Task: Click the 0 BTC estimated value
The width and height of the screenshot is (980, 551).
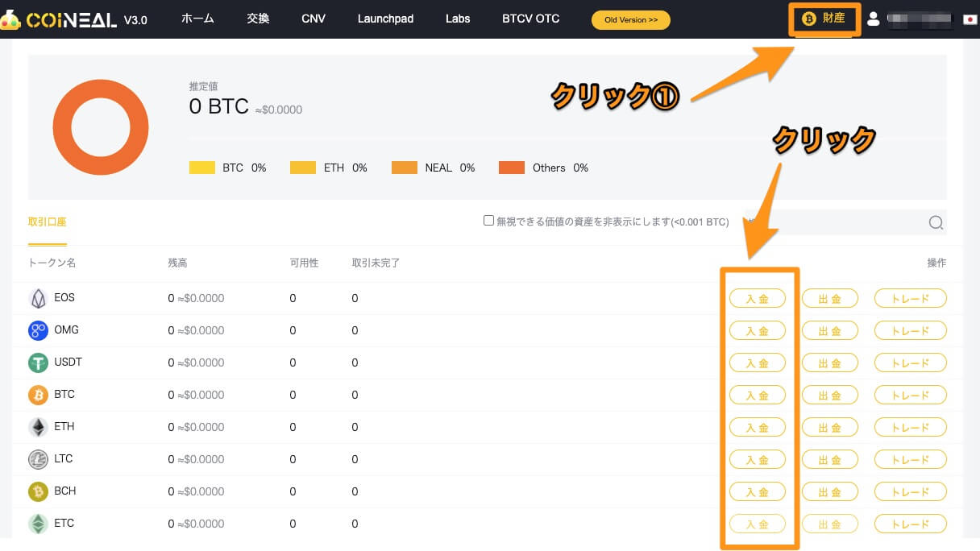Action: [x=218, y=107]
